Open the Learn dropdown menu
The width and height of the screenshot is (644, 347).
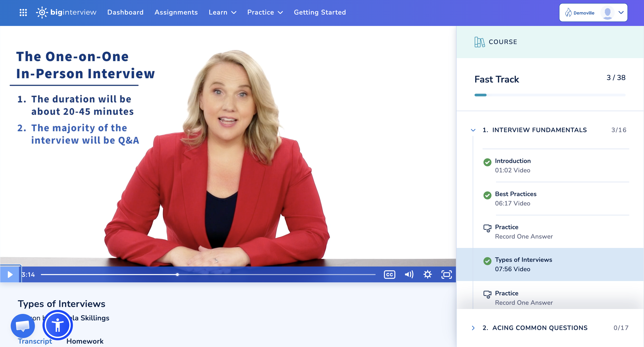click(x=222, y=12)
